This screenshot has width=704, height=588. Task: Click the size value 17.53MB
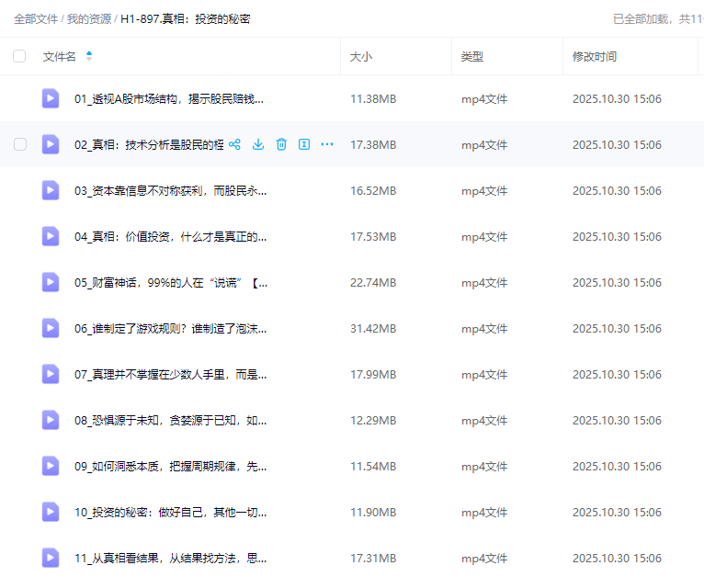point(373,236)
